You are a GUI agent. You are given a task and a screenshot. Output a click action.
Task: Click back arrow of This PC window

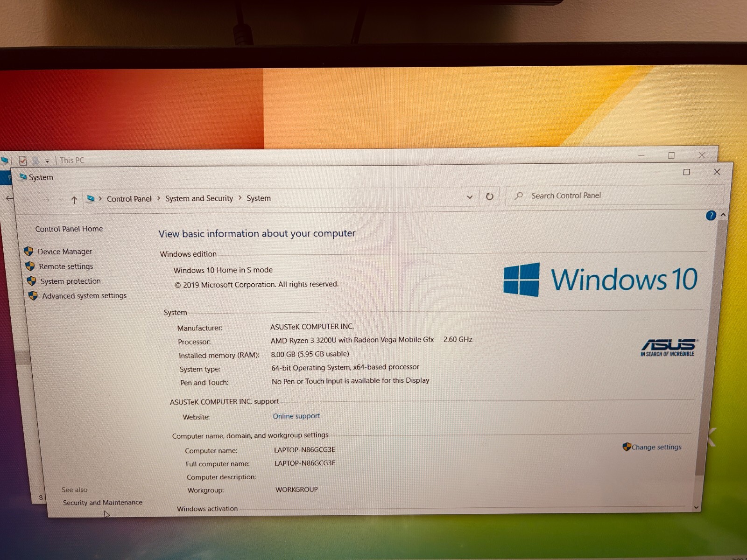point(9,198)
